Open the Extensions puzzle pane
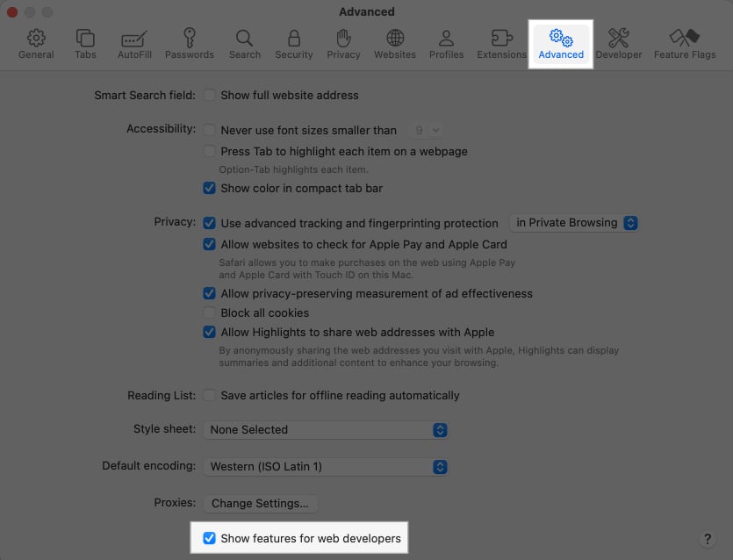733x560 pixels. pos(501,45)
